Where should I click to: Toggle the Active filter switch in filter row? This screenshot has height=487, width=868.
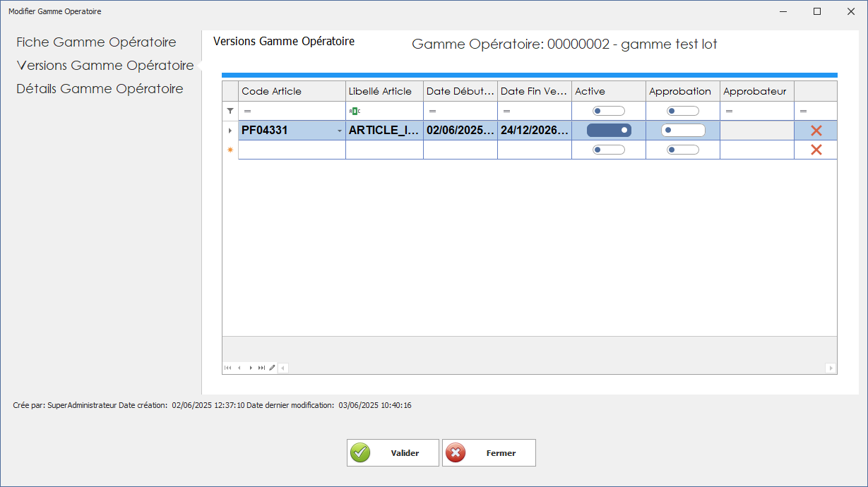(608, 110)
